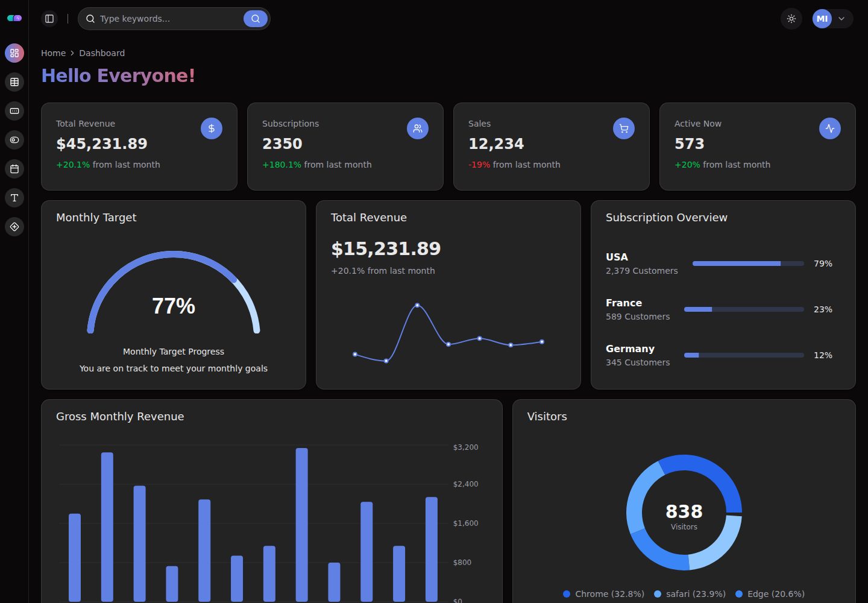Click the 77% Monthly Target gauge
868x603 pixels.
(174, 292)
